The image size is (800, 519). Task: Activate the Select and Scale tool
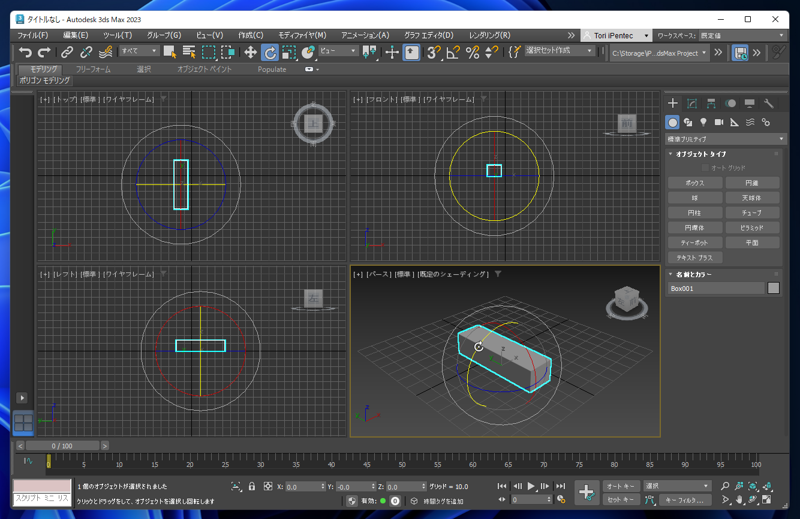coord(289,52)
